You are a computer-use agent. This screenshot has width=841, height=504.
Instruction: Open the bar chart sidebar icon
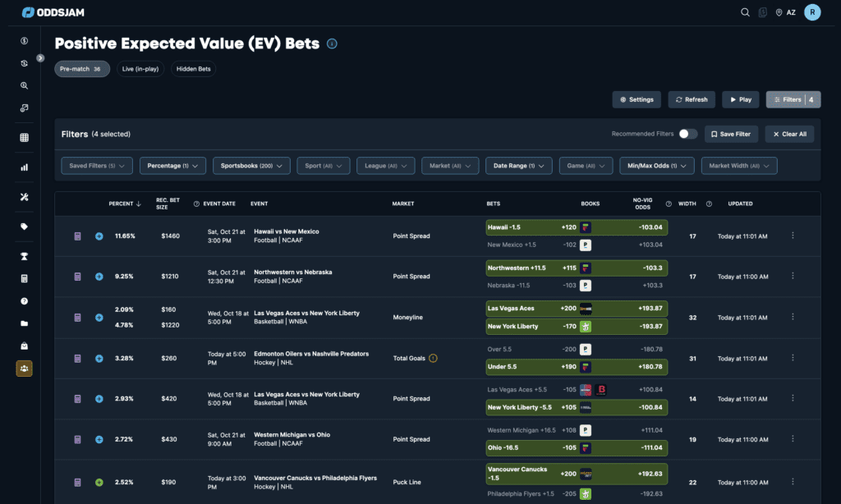[x=24, y=167]
